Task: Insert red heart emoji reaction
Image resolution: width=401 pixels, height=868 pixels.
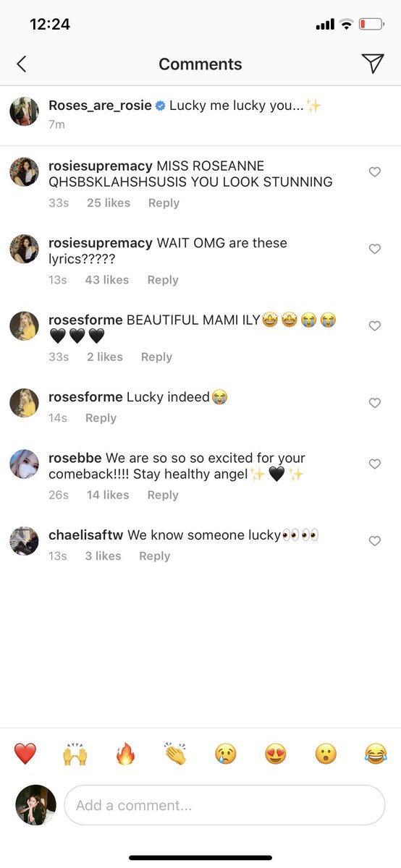Action: [25, 754]
